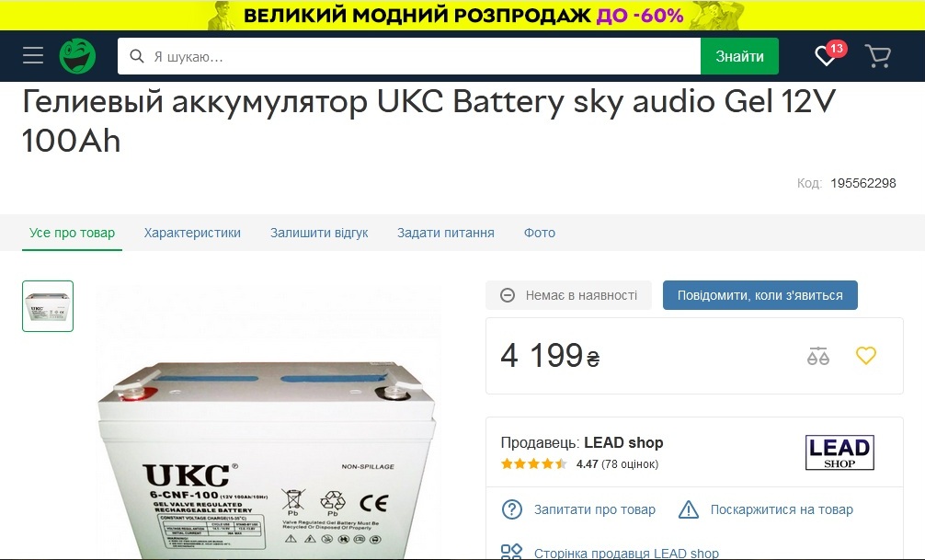Open the hamburger menu icon
Viewport: 925px width, 560px height.
click(x=33, y=56)
